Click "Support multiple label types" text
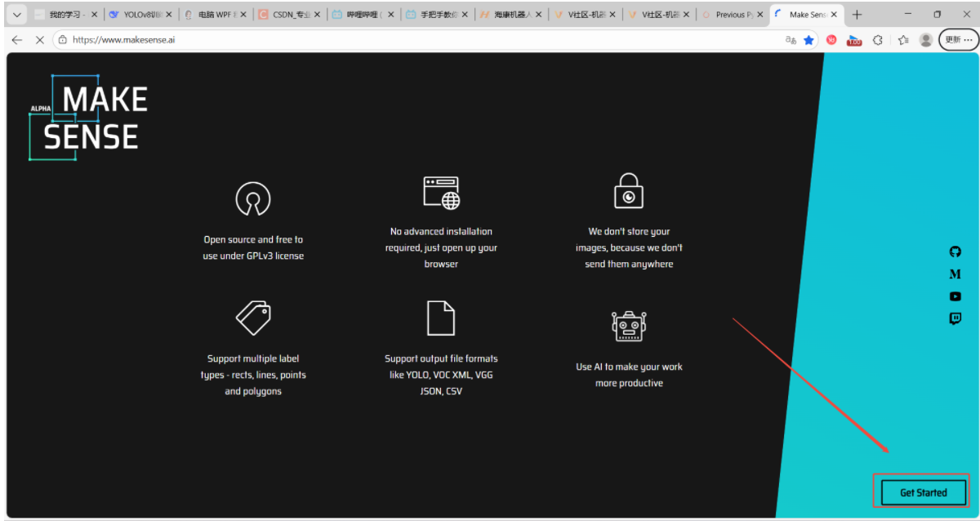 [253, 375]
